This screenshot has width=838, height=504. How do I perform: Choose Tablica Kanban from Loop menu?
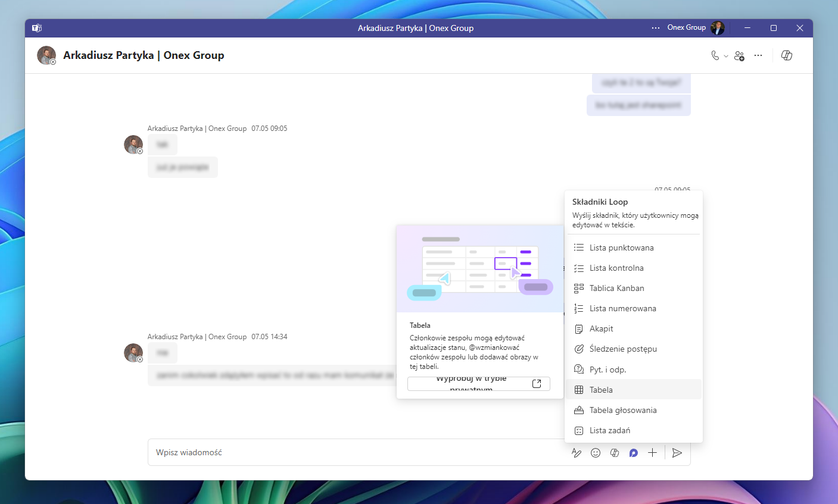(634, 288)
